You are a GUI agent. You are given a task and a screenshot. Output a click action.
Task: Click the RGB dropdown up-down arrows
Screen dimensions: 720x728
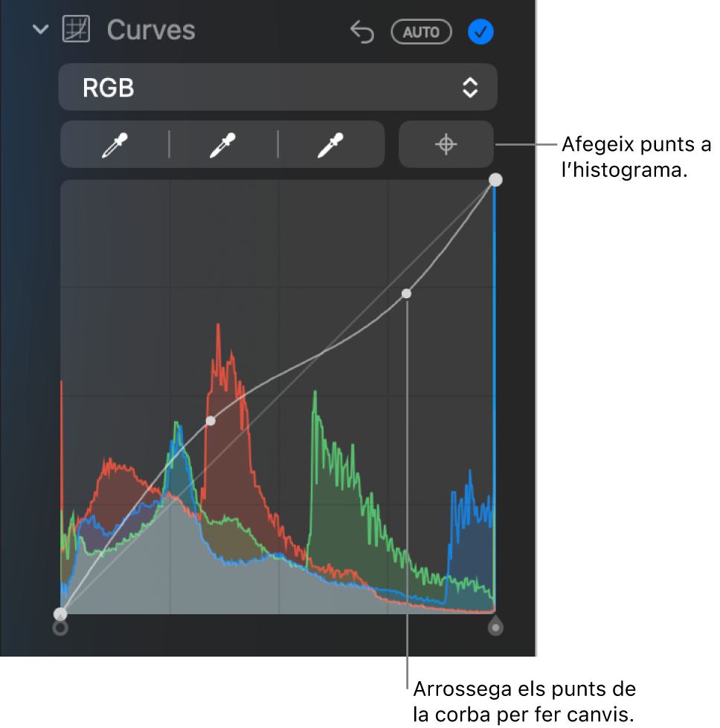[470, 87]
